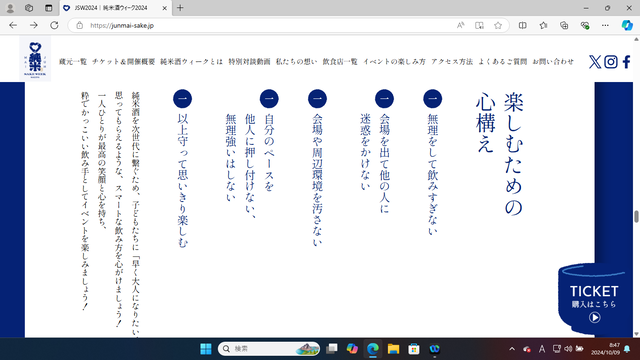Screen dimensions: 640x360
Task: Refresh the current page
Action: [54, 25]
